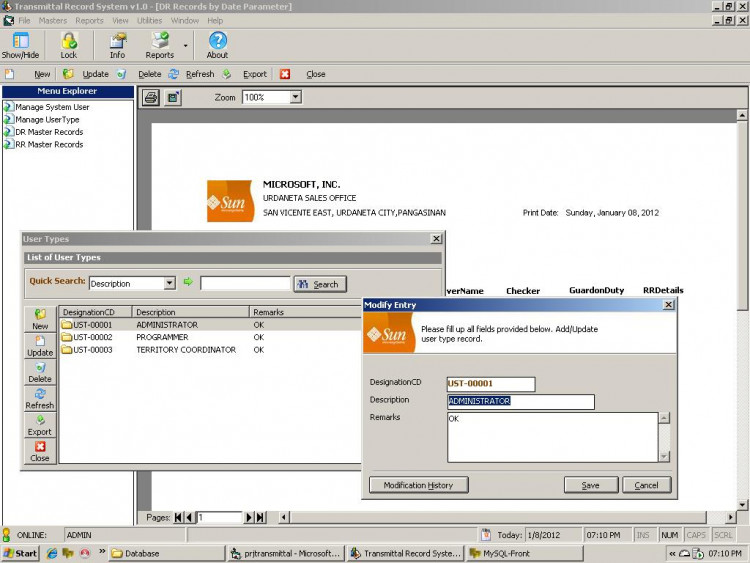750x563 pixels.
Task: Go to last report page
Action: pos(260,517)
